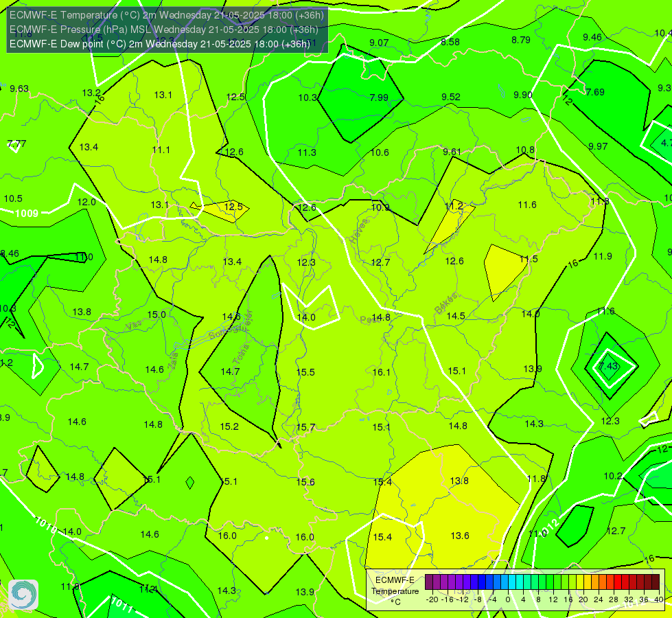Image resolution: width=672 pixels, height=618 pixels.
Task: Click the 7.43 value inside diamond contour
Action: [608, 366]
